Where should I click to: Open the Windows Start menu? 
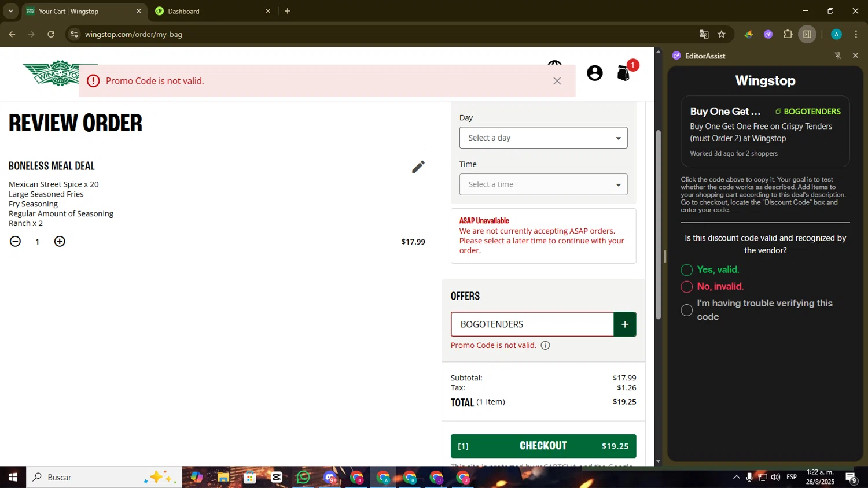[13, 477]
